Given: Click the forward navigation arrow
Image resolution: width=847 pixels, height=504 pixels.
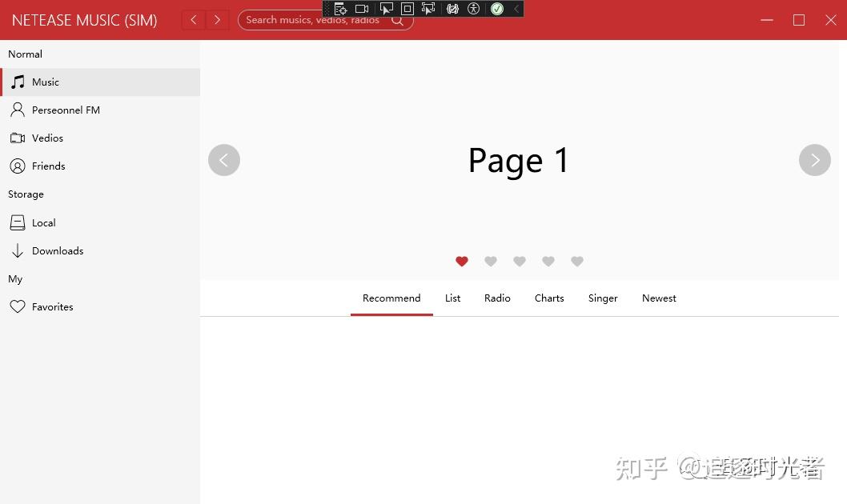Looking at the screenshot, I should 217,19.
